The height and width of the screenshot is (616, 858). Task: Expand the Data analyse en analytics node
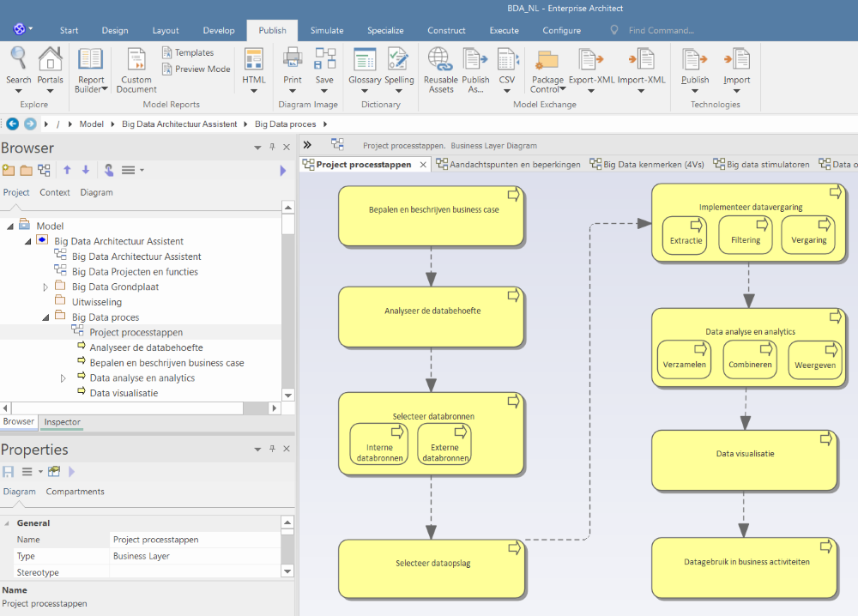coord(63,378)
